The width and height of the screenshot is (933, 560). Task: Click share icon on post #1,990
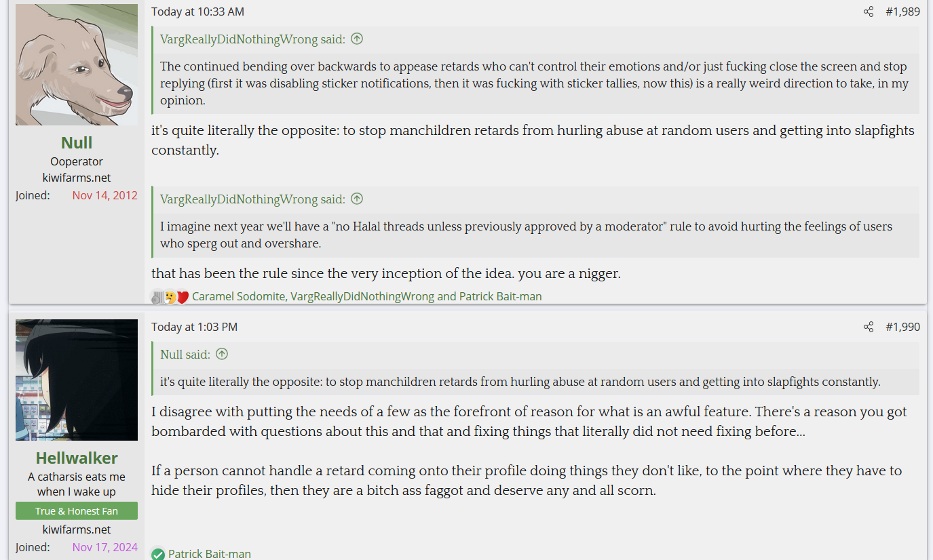pyautogui.click(x=869, y=327)
